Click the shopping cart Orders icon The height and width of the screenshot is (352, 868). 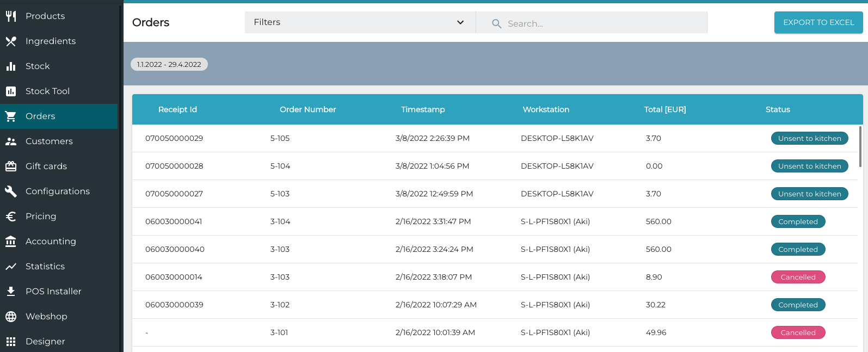[x=11, y=116]
